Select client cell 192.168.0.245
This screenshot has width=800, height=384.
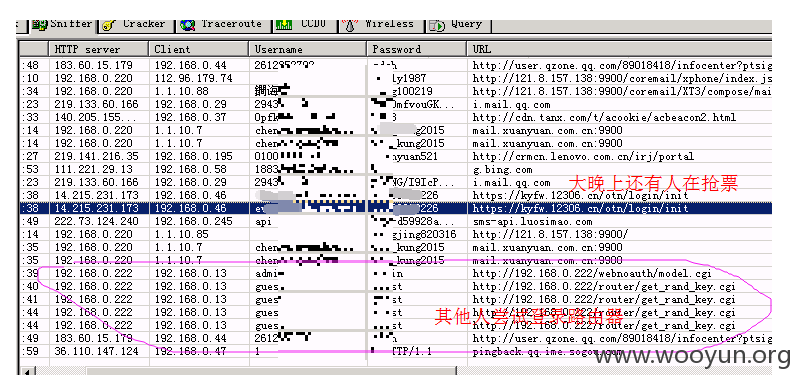coord(193,222)
